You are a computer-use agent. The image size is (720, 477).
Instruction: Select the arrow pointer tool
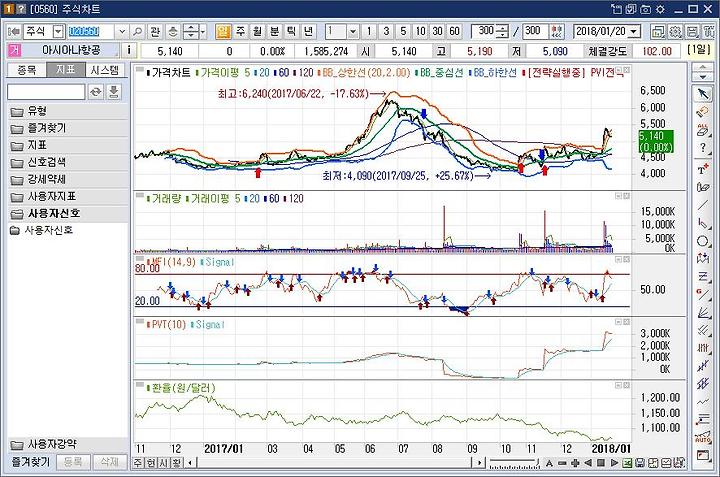pos(703,94)
